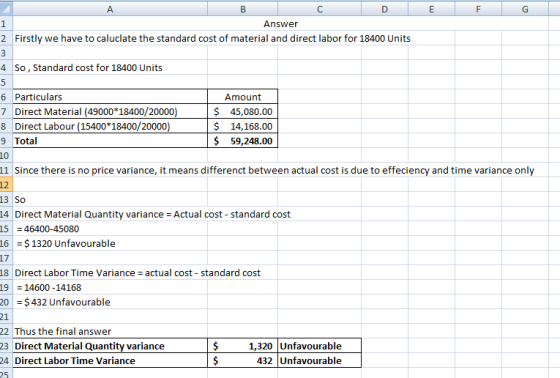560x378 pixels.
Task: Select row 1 header
Action: [6, 24]
